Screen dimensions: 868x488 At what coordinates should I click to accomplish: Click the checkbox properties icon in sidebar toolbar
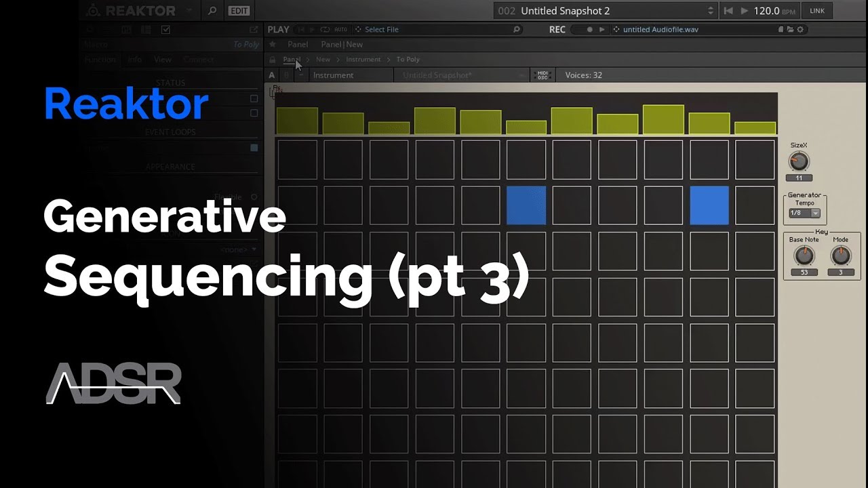pos(165,30)
